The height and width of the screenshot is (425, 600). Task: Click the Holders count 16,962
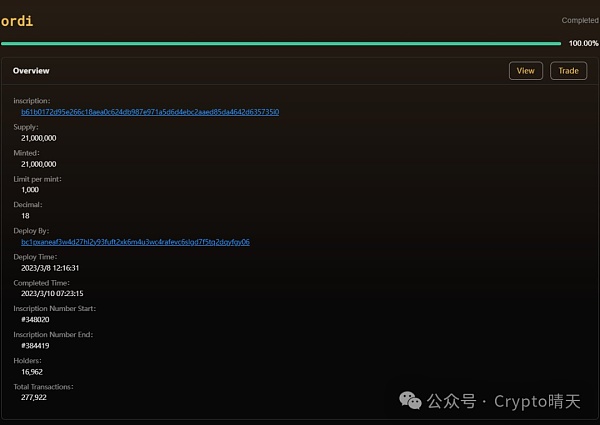32,372
